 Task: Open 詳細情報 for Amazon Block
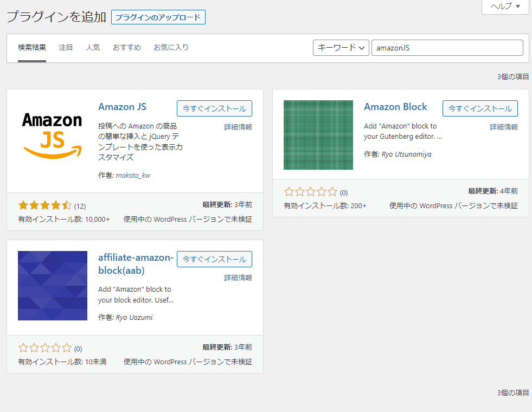pos(504,127)
